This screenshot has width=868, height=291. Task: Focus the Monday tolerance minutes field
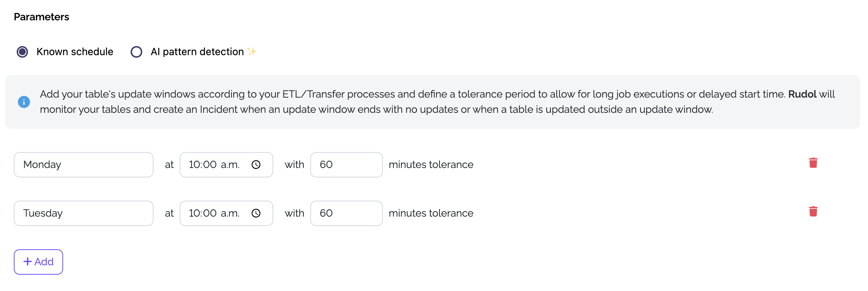pos(346,165)
